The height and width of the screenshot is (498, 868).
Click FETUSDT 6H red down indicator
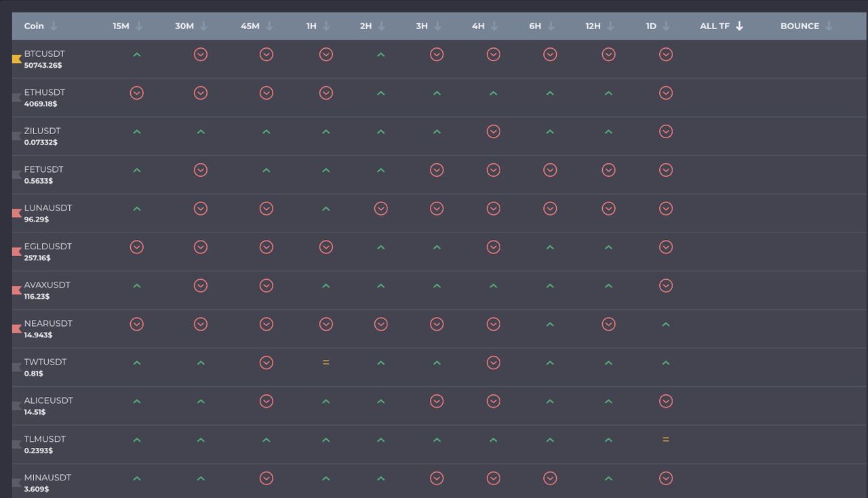[550, 170]
